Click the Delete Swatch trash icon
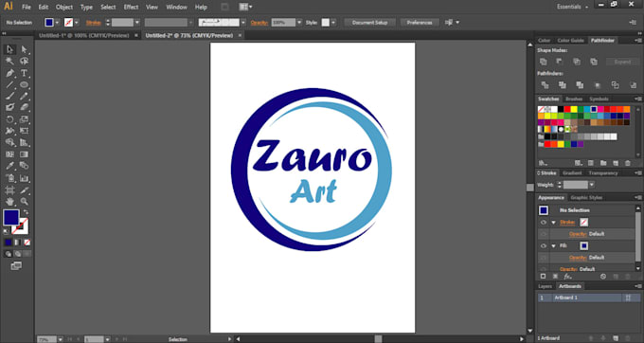644x343 pixels. coord(628,163)
